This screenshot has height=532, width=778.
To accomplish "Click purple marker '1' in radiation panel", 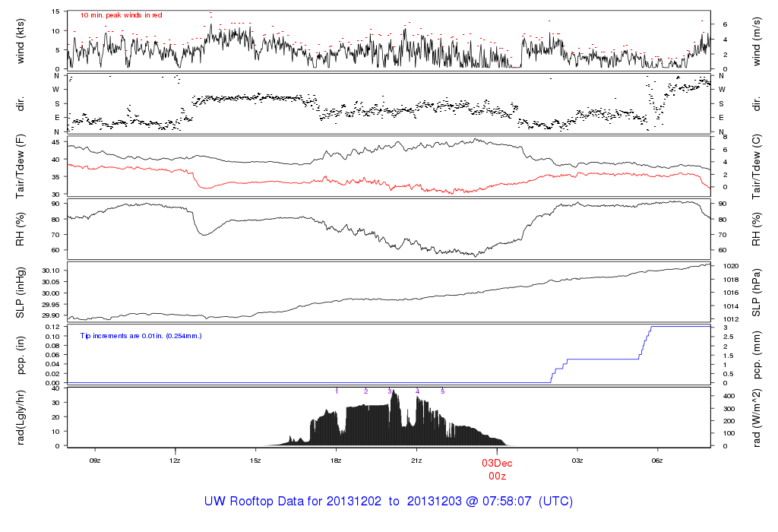I will (337, 391).
